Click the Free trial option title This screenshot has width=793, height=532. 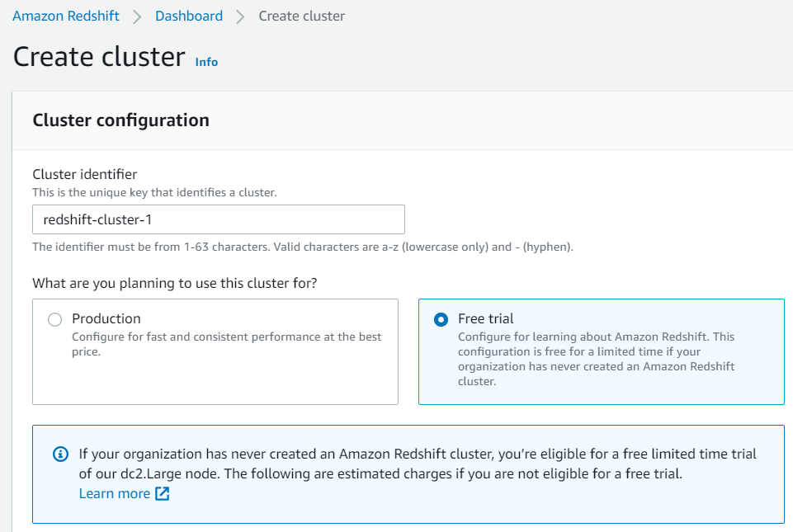[485, 318]
